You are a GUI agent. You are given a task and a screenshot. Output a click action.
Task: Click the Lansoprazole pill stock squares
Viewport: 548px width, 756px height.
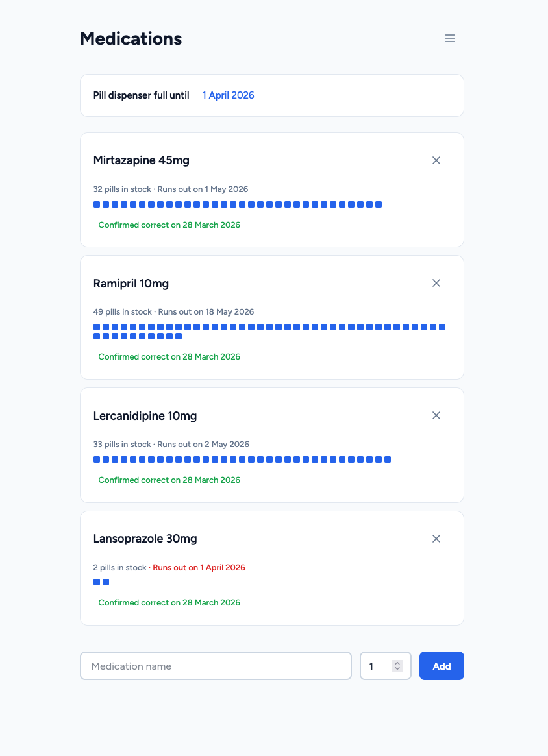(100, 581)
